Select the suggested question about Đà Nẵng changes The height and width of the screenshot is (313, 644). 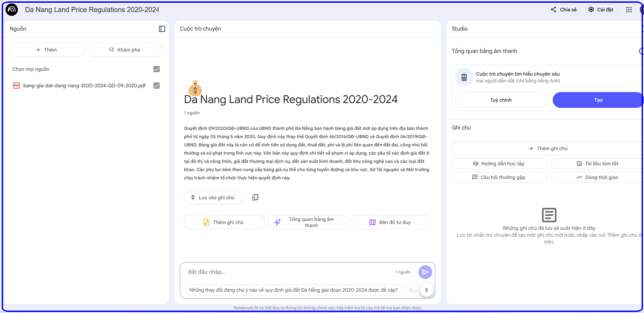click(294, 290)
